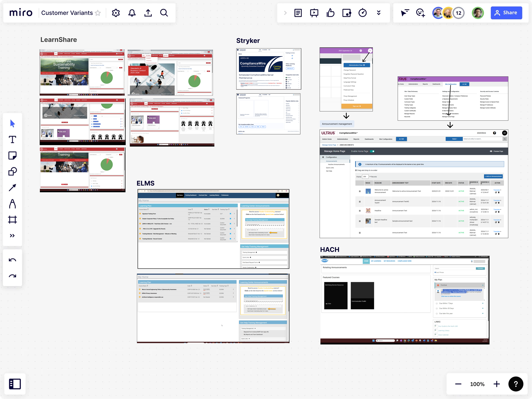Start presentation mode icon
This screenshot has height=399, width=532.
pos(314,13)
